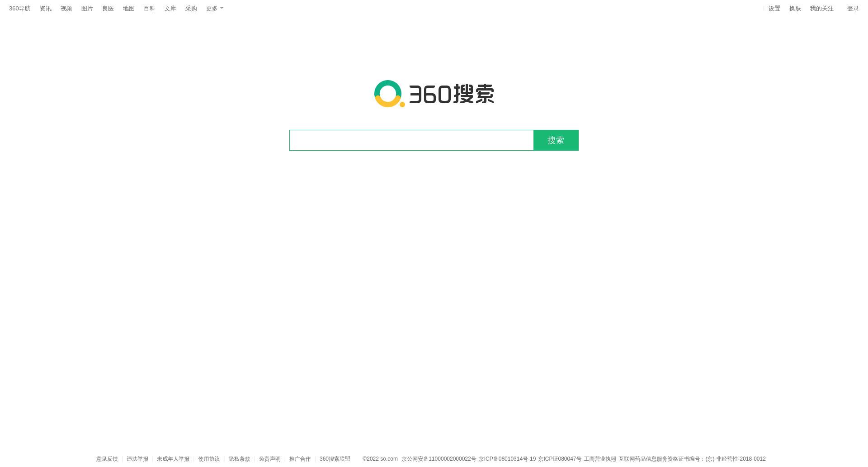Open 京ICP备08010314号-19 link
This screenshot has width=868, height=467.
point(507,459)
